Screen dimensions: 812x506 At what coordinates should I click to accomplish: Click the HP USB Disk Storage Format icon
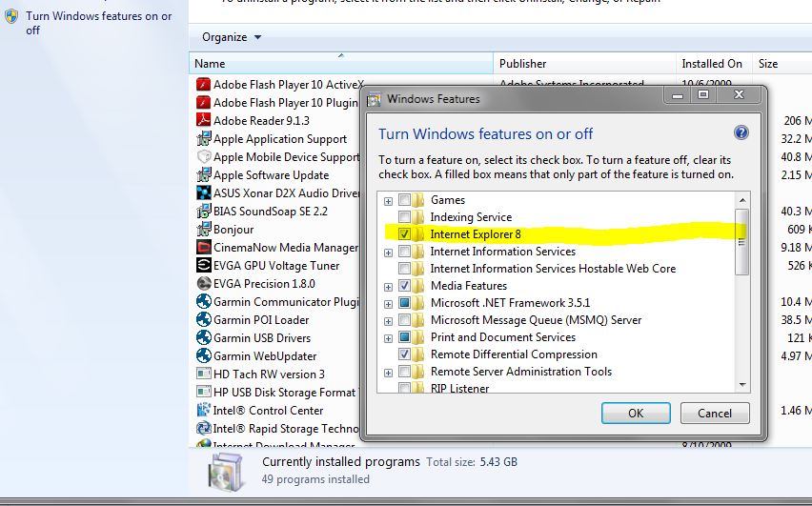point(204,392)
